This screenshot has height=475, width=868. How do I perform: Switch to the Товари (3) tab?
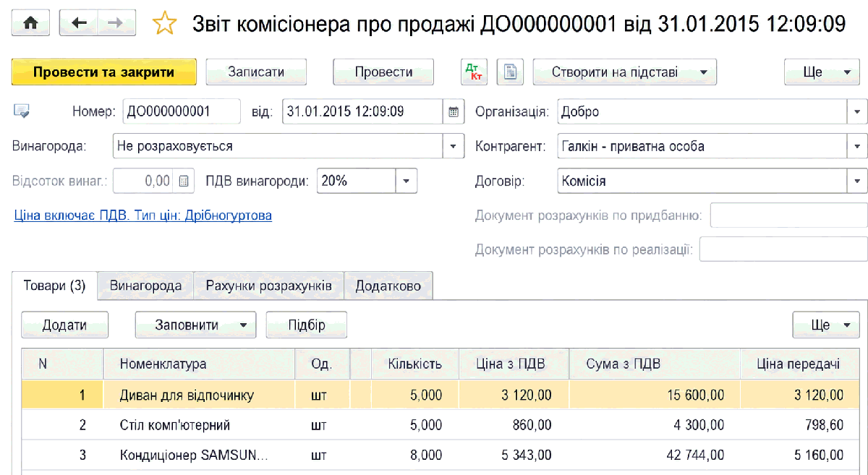[x=55, y=286]
